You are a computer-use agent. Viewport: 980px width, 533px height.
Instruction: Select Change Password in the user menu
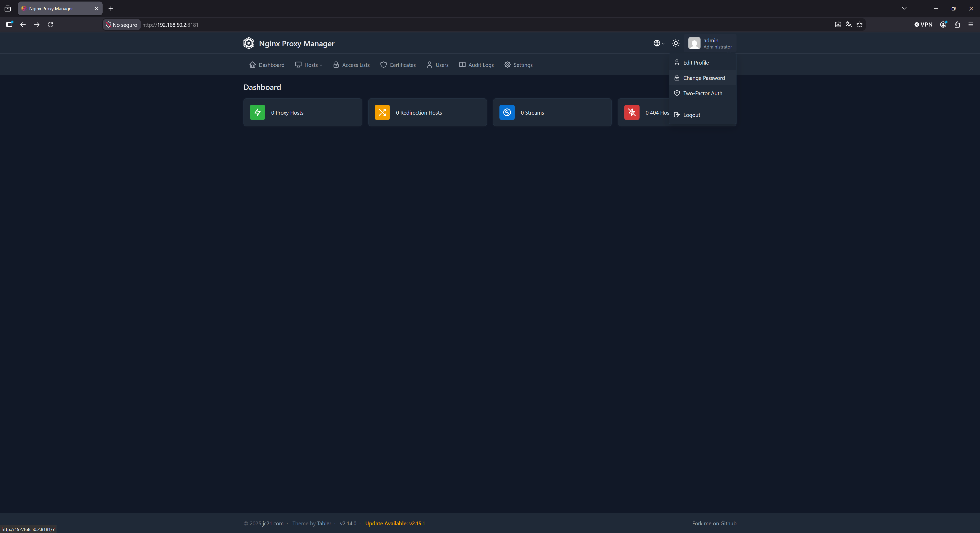coord(702,78)
